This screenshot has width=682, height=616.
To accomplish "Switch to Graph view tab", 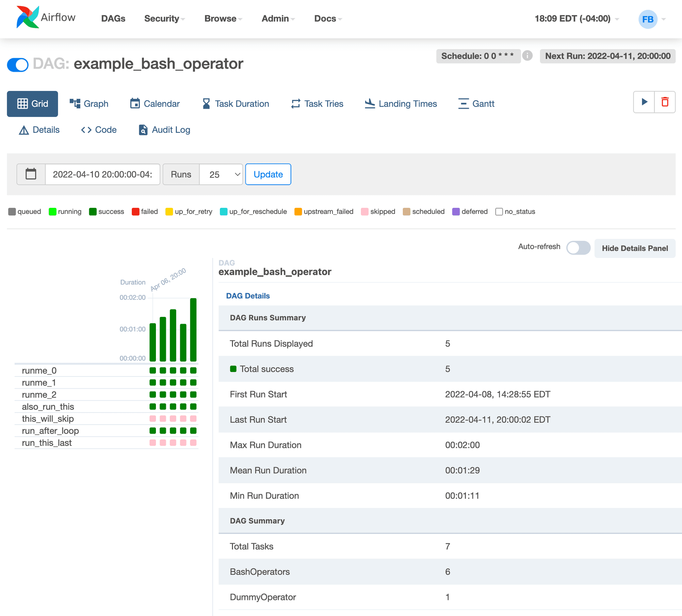I will pyautogui.click(x=88, y=103).
